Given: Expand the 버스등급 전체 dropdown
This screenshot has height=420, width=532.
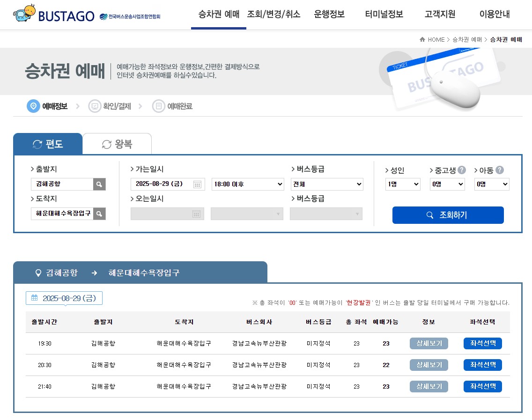Looking at the screenshot, I should [x=327, y=184].
